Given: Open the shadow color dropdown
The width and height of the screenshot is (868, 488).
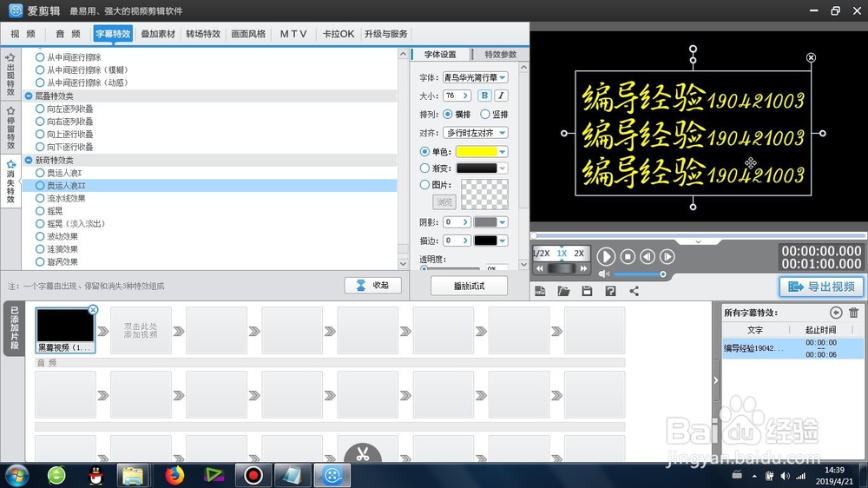Looking at the screenshot, I should [x=502, y=222].
